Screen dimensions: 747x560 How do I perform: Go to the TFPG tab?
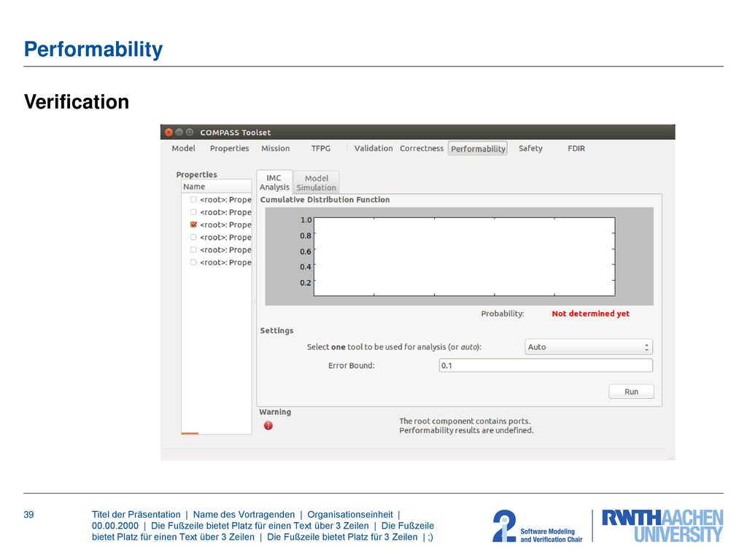(x=321, y=149)
